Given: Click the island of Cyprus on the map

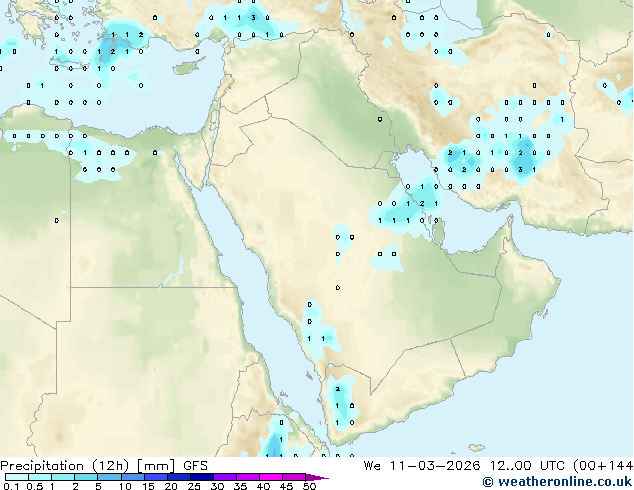Looking at the screenshot, I should pos(187,68).
